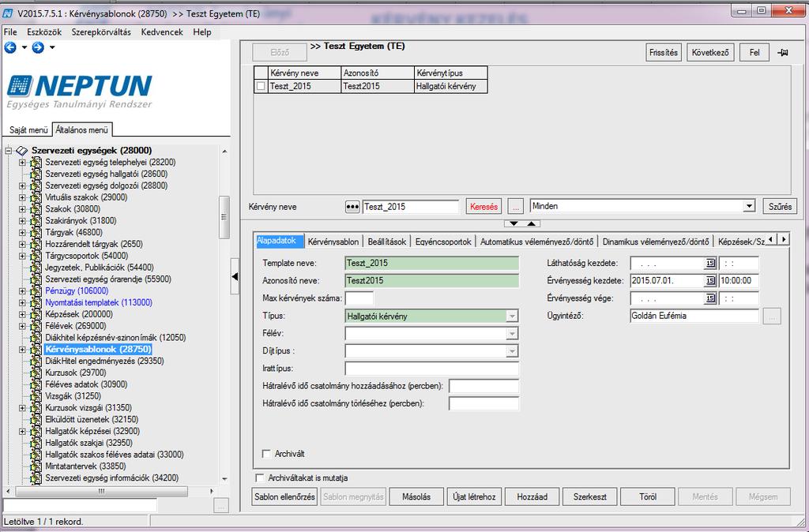Expand the Virtuális szakok node
The width and height of the screenshot is (809, 532).
point(22,197)
